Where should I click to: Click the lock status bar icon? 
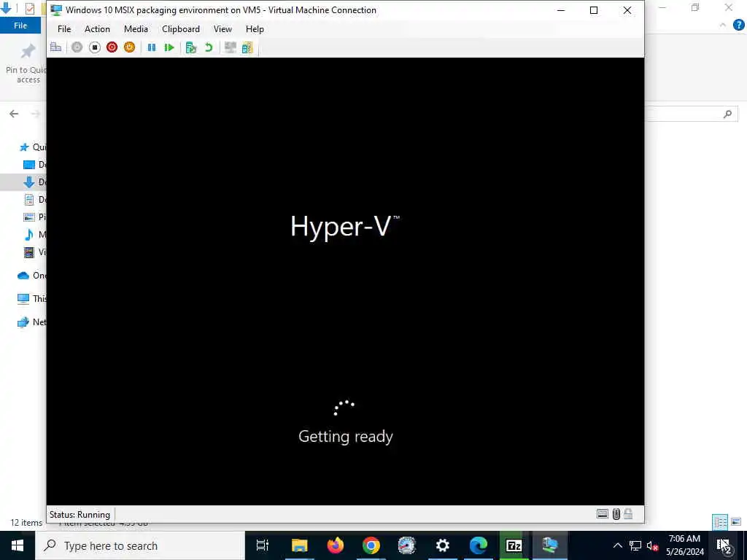[x=628, y=514]
